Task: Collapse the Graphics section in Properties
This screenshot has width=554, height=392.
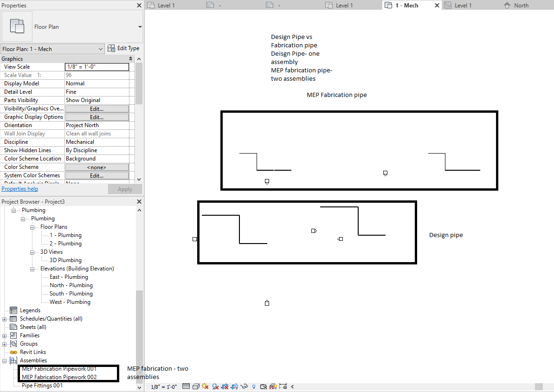Action: (130, 58)
